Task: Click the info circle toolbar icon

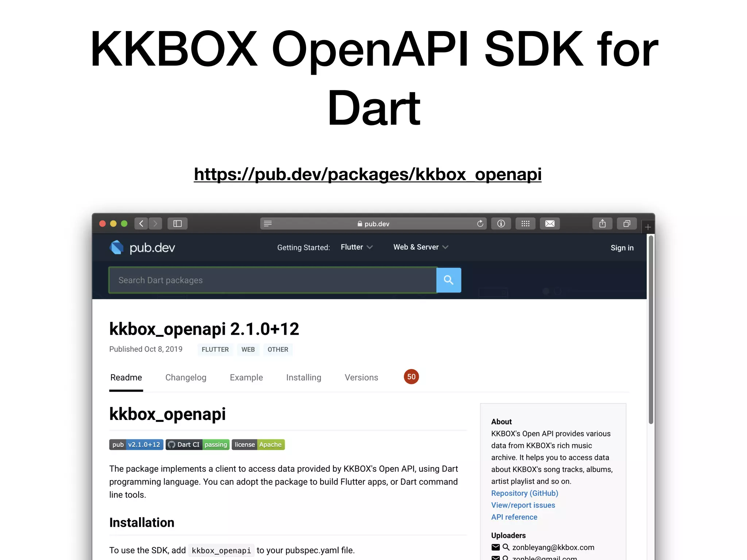Action: pos(501,223)
